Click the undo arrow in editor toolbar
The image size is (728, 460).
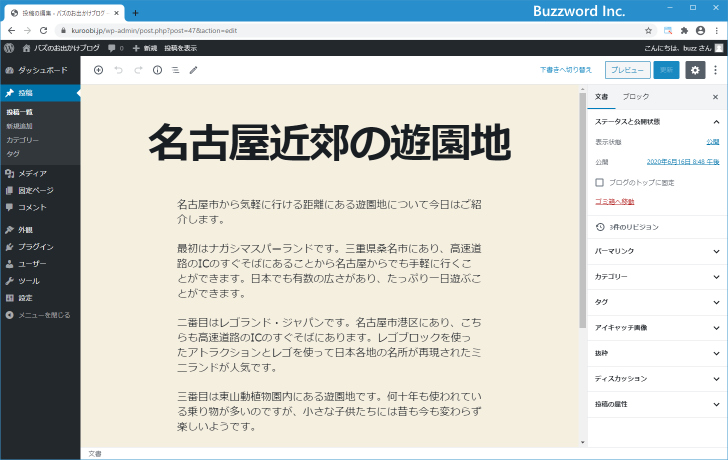click(118, 70)
